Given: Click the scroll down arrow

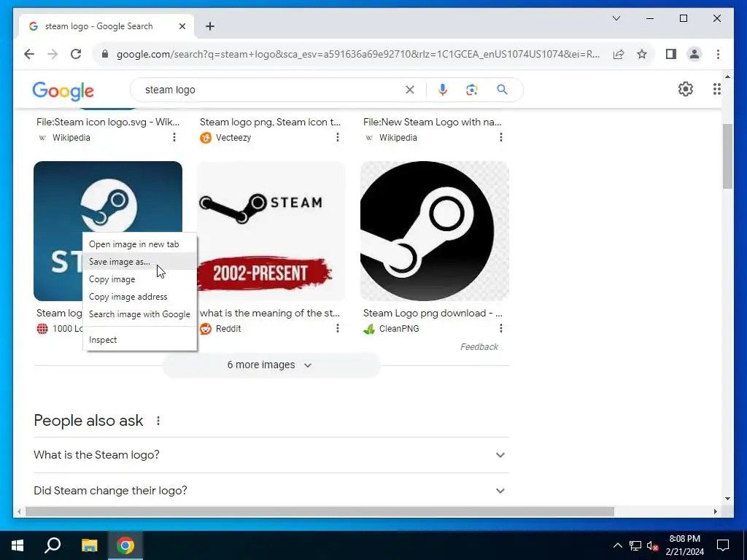Looking at the screenshot, I should (x=727, y=499).
